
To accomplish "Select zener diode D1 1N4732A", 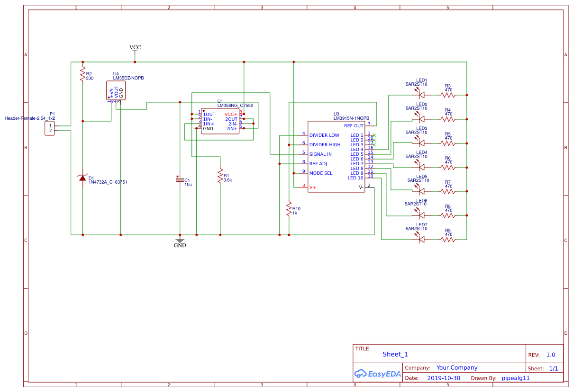I will 82,179.
